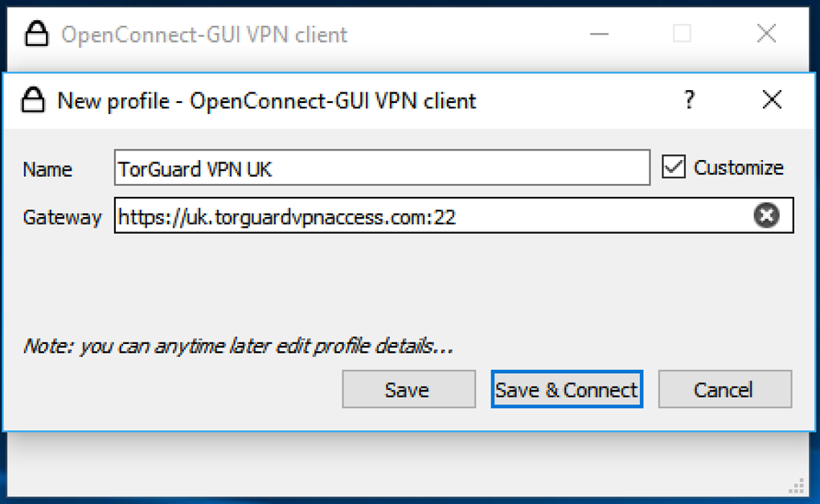Close the main OpenConnect-GUI VPN client window

pos(766,34)
